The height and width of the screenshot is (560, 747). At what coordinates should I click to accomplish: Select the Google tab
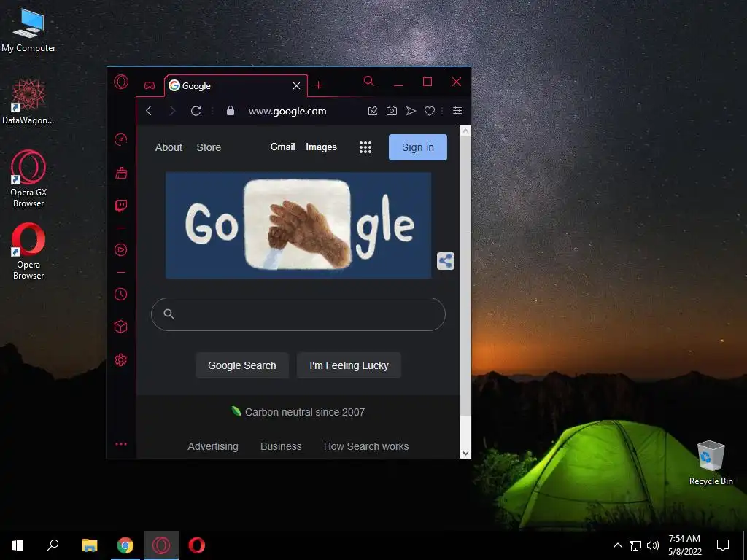[x=236, y=86]
